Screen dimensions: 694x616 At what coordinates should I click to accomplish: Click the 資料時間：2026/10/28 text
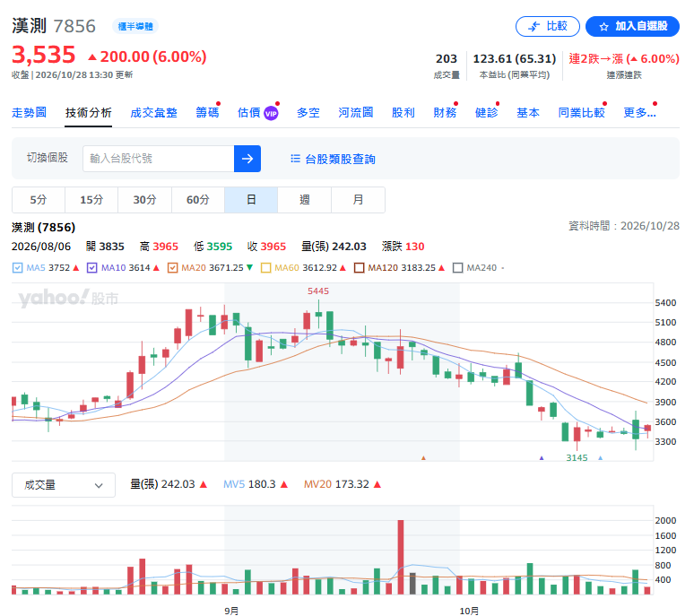[x=624, y=226]
